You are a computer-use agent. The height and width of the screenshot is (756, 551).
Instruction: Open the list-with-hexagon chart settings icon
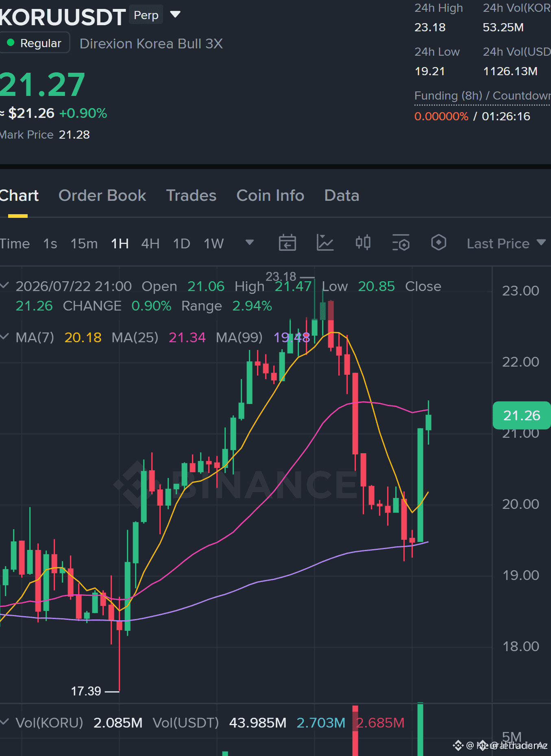coord(401,243)
